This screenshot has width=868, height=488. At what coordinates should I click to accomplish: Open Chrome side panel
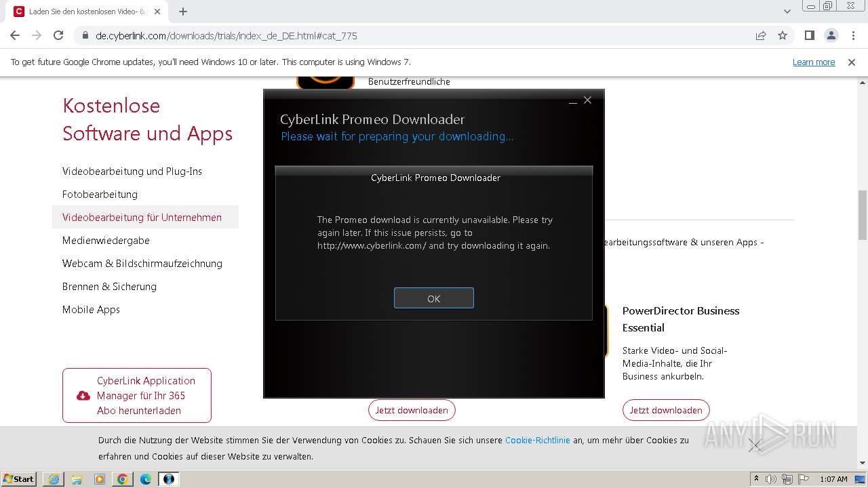[810, 35]
